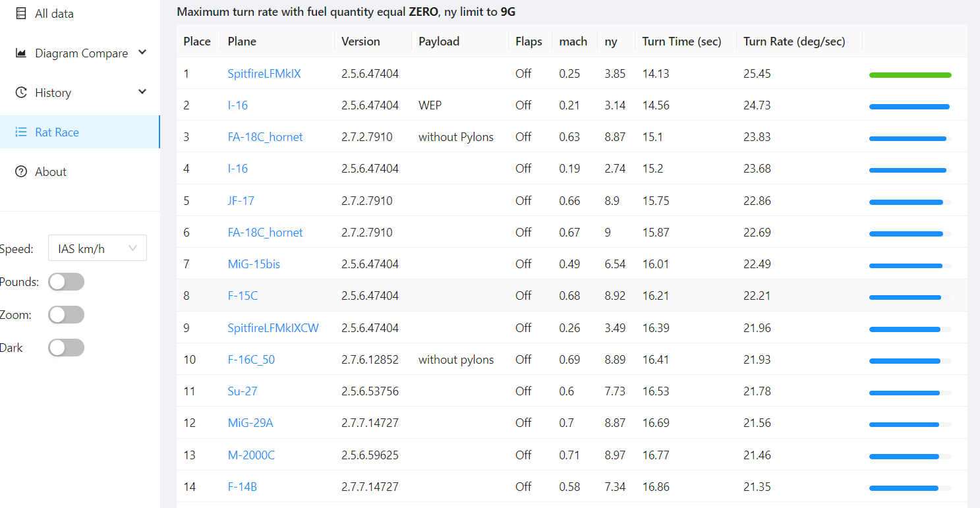Viewport: 980px width, 508px height.
Task: Open the Su-27 plane link
Action: 243,391
